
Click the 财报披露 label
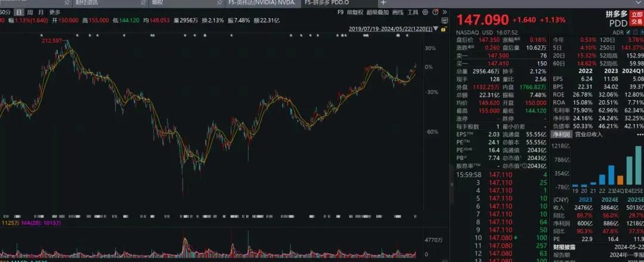point(564,246)
